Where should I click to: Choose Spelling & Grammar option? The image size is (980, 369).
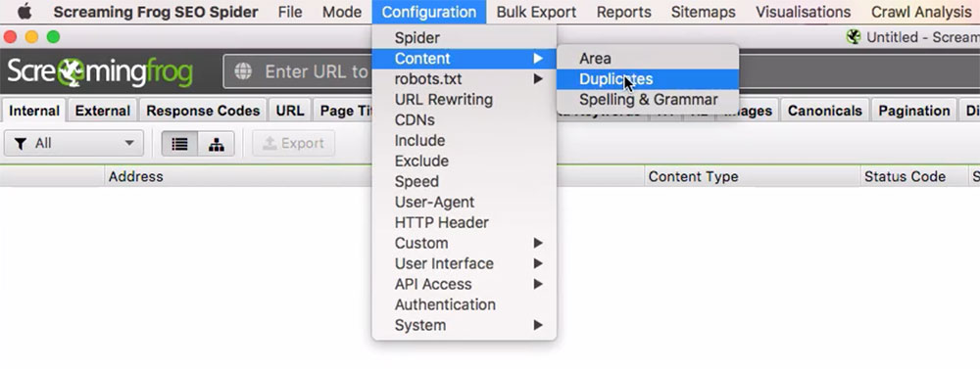click(x=648, y=100)
